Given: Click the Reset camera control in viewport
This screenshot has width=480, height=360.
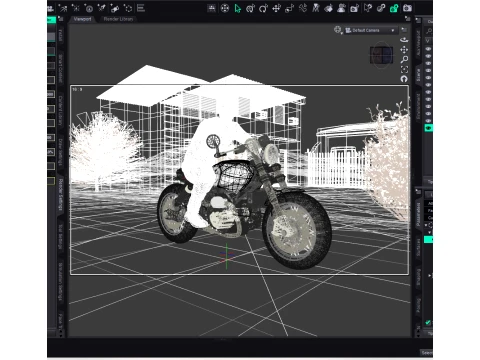Looking at the screenshot, I should tap(404, 79).
